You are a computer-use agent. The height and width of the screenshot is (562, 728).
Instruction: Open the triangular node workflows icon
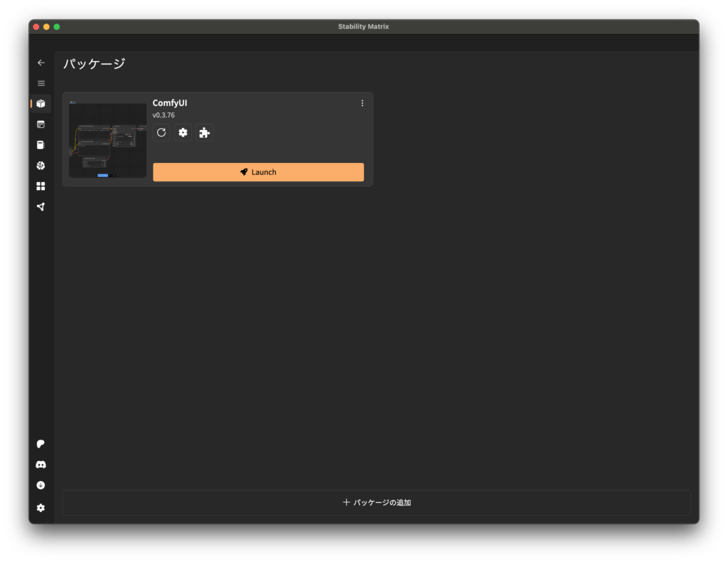pyautogui.click(x=41, y=207)
